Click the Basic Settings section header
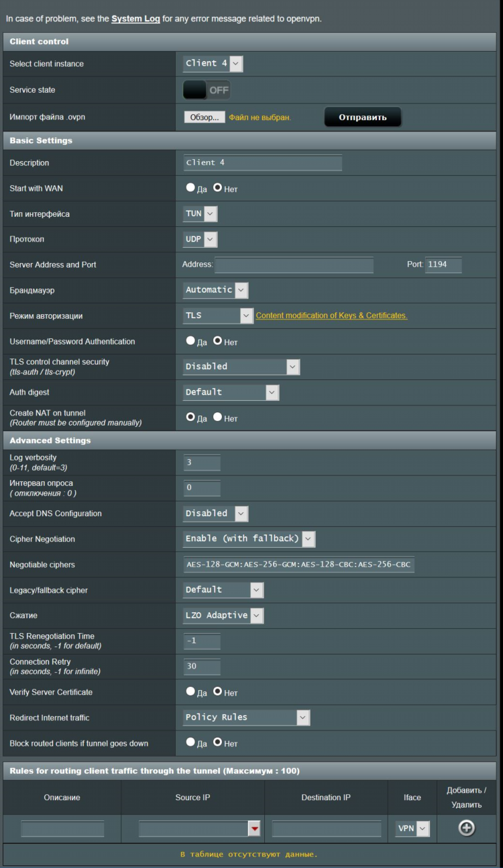Image resolution: width=503 pixels, height=868 pixels. (x=249, y=141)
